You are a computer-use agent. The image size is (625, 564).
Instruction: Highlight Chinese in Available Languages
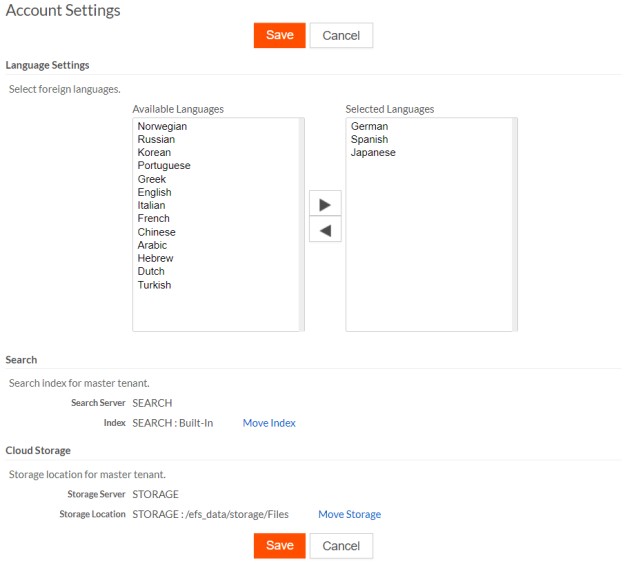[x=156, y=232]
